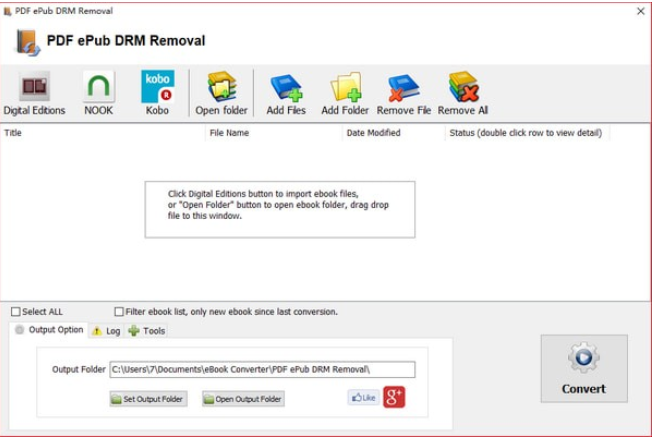
Task: Click the Set Output Folder button
Action: coord(148,399)
